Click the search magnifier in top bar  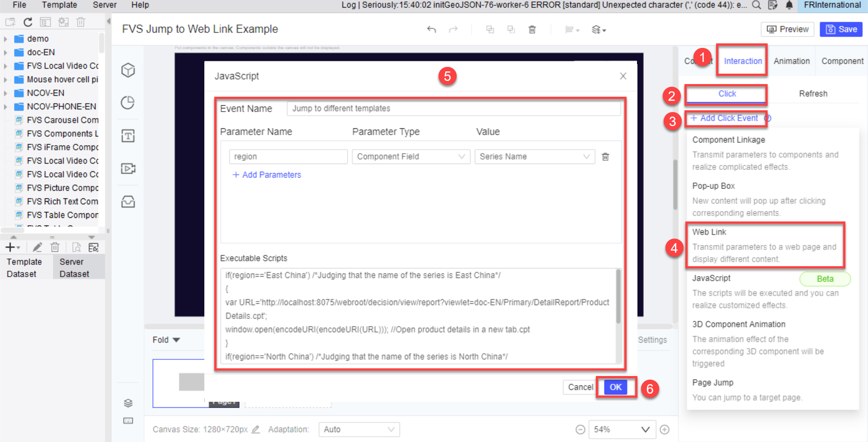click(x=756, y=5)
